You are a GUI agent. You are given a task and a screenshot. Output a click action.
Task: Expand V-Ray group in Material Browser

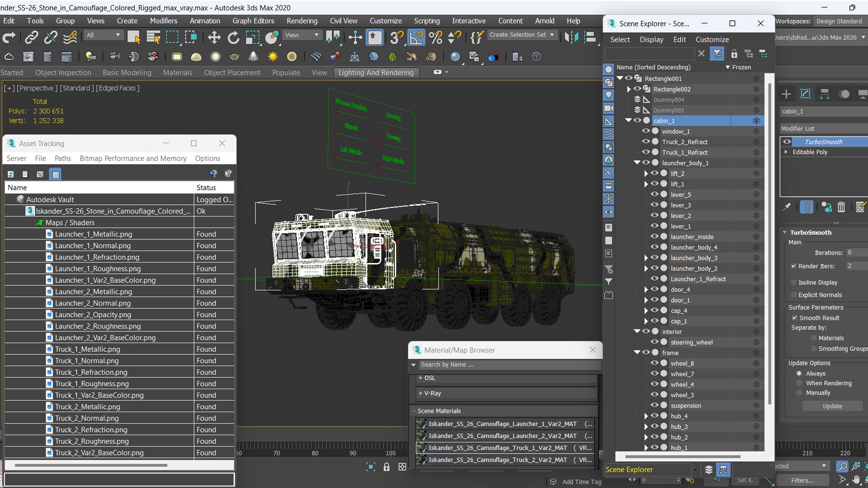coord(429,393)
